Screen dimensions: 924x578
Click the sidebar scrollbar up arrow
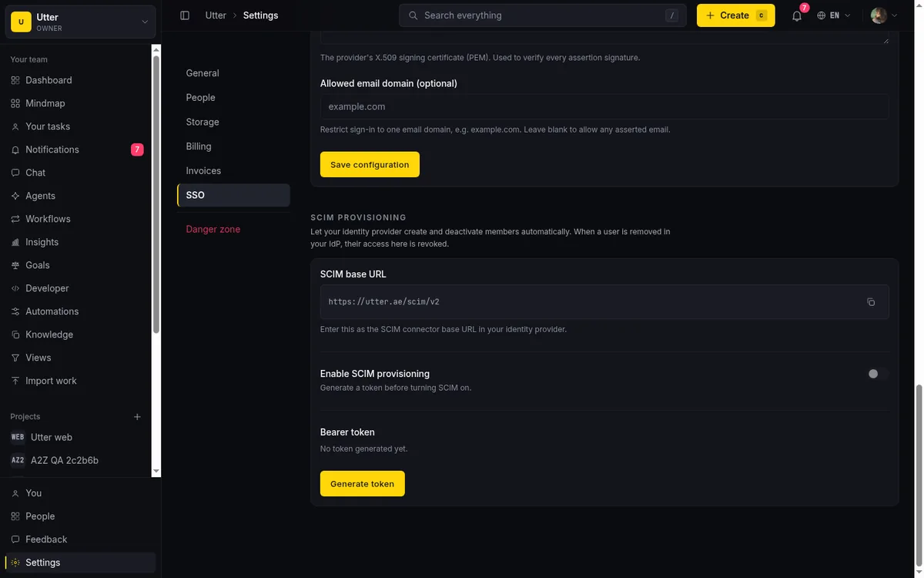point(156,50)
